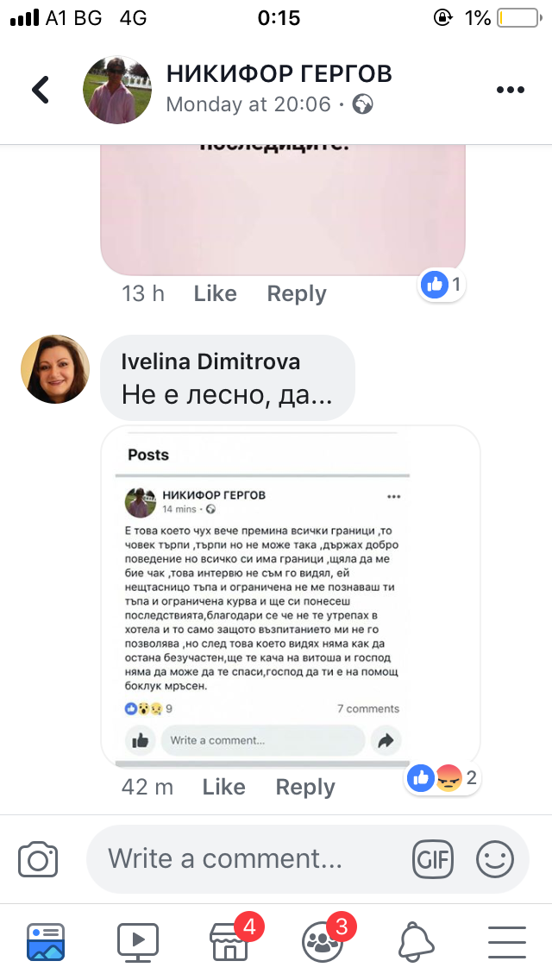Open the three-dots post options menu
The width and height of the screenshot is (552, 980).
[x=510, y=90]
